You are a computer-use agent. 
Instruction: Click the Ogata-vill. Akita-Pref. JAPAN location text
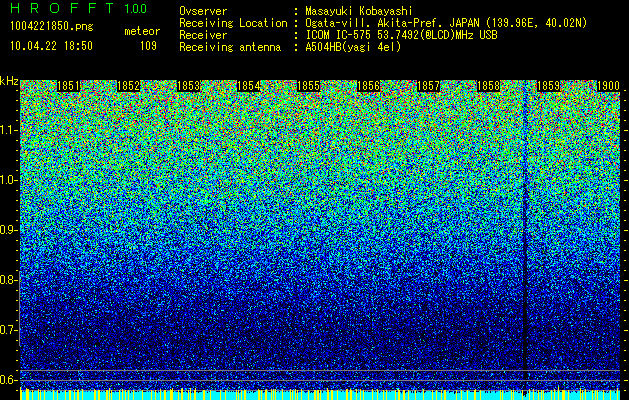point(446,23)
